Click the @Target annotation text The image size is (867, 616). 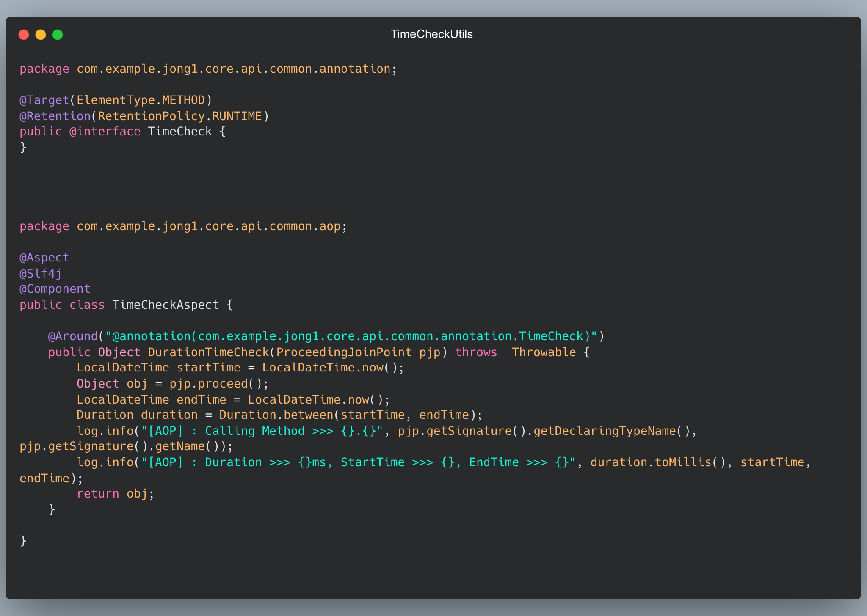tap(44, 100)
